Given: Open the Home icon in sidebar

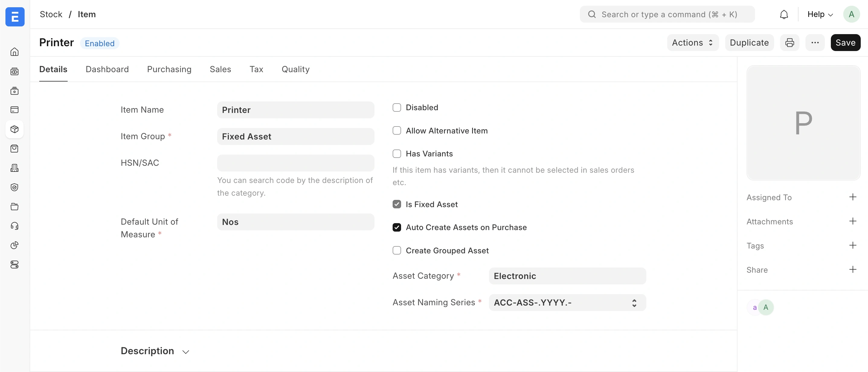Looking at the screenshot, I should 14,52.
